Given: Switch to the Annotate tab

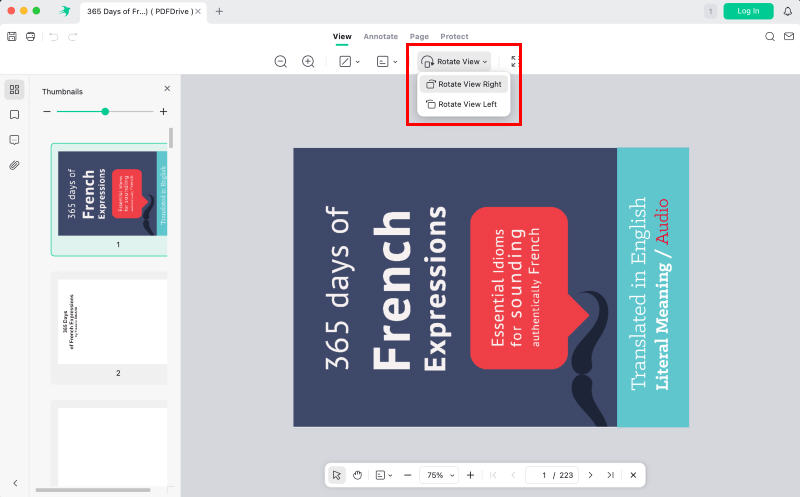Looking at the screenshot, I should pos(381,36).
